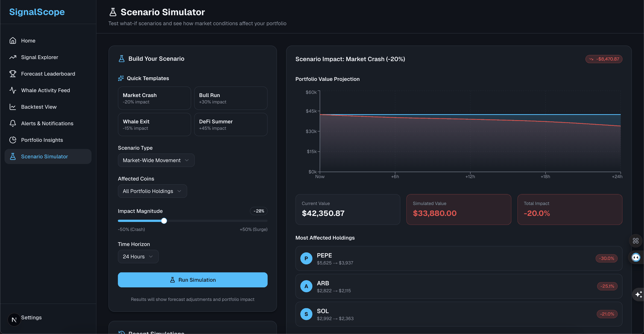Click the Forecast Leaderboard trophy icon
The height and width of the screenshot is (334, 644).
click(13, 74)
